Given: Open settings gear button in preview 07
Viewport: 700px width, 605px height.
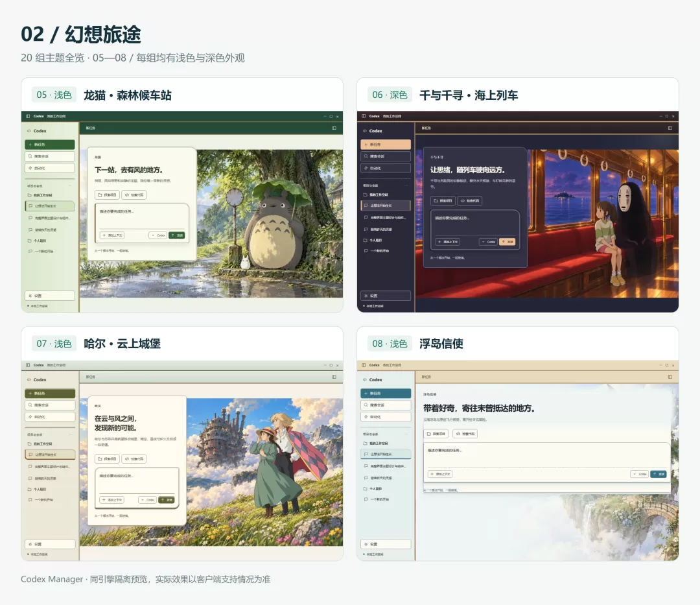Looking at the screenshot, I should click(50, 544).
